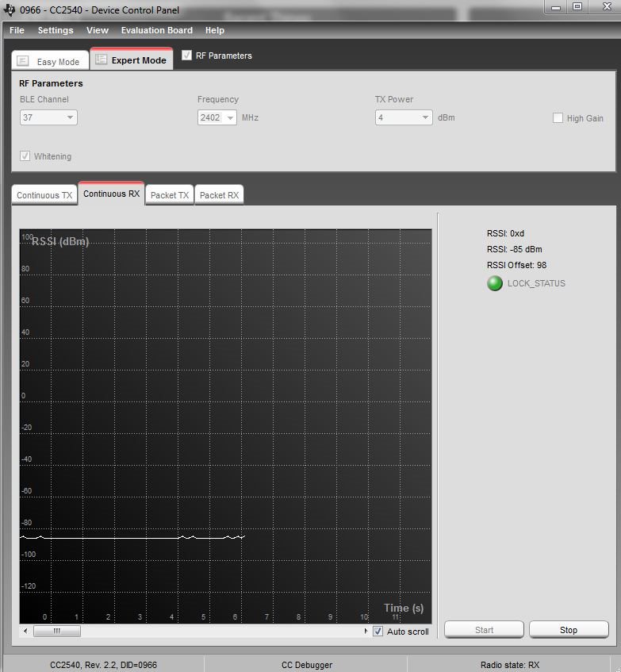Click the Expert Mode tab icon

pyautogui.click(x=101, y=60)
